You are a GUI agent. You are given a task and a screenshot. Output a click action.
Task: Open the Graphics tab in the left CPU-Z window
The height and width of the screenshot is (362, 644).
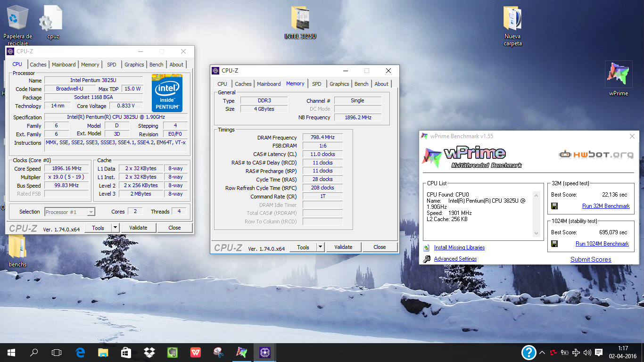coord(134,65)
